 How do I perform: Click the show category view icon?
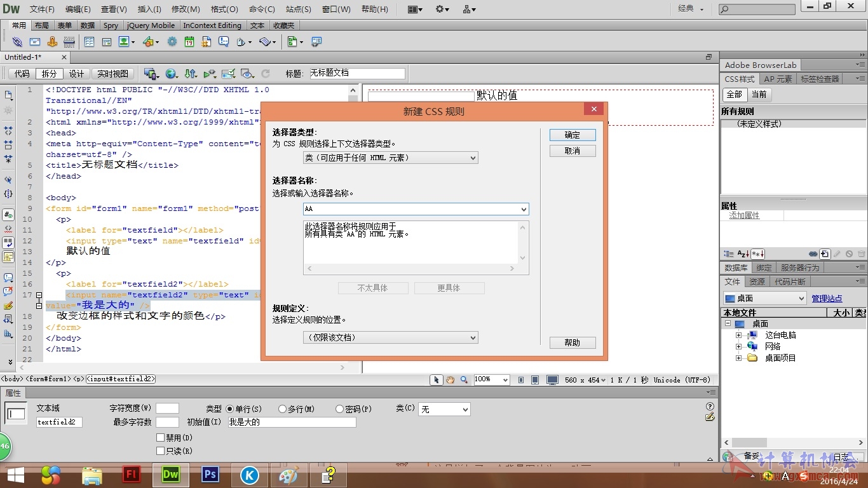click(x=729, y=254)
